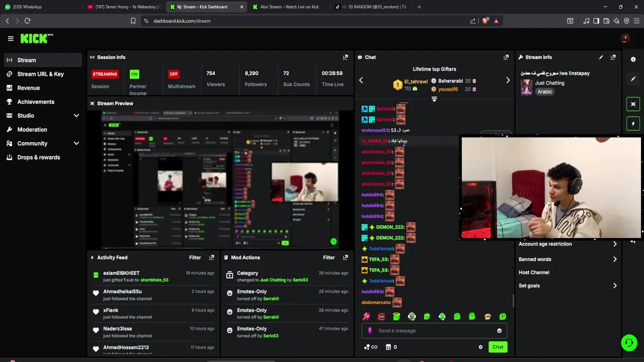This screenshot has width=644, height=362.
Task: Open shortkhelo_53 link in Activity Feed
Action: (154, 280)
